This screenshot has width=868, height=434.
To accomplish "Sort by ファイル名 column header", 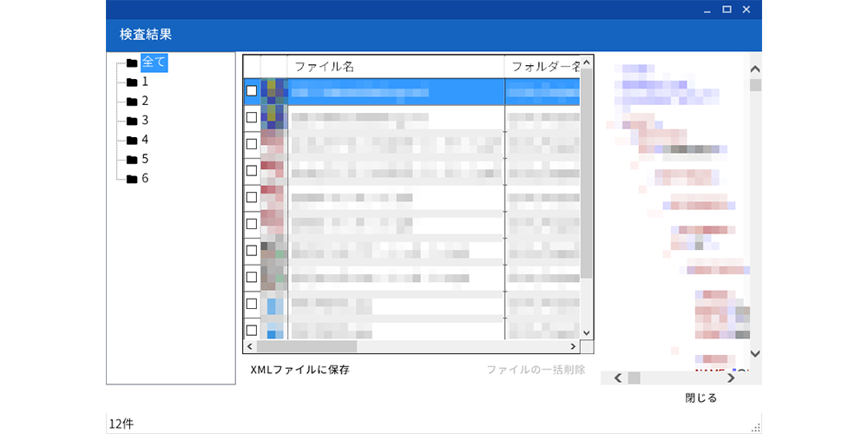I will click(396, 67).
